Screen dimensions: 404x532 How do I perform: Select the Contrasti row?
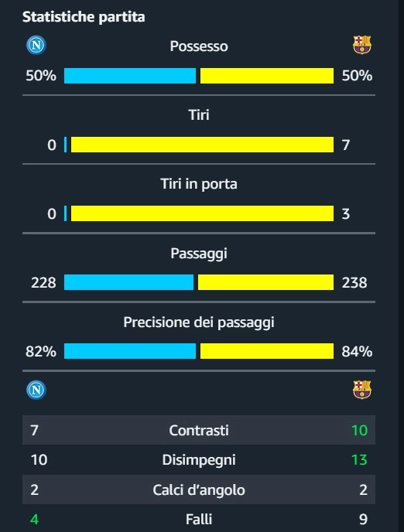click(x=199, y=430)
